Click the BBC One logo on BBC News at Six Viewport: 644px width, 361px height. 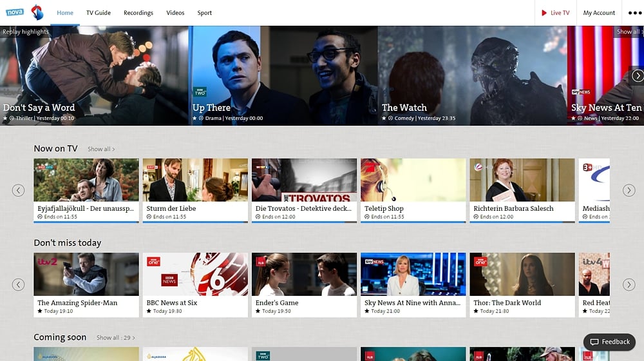pos(154,262)
